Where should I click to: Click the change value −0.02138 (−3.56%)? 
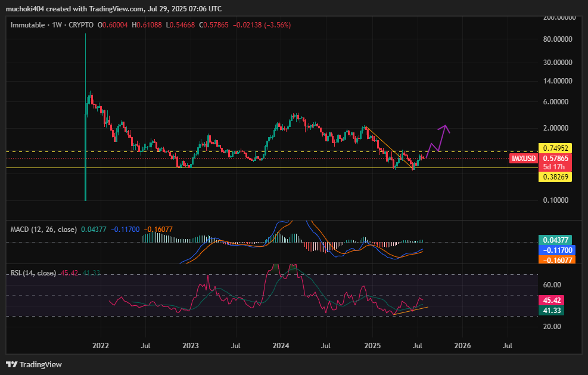click(x=262, y=25)
